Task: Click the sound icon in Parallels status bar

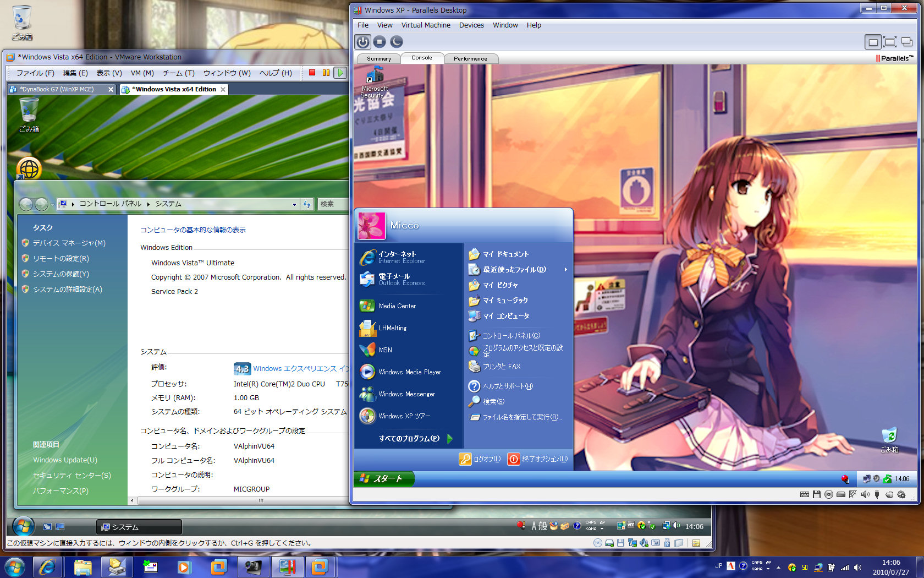Action: pyautogui.click(x=865, y=494)
